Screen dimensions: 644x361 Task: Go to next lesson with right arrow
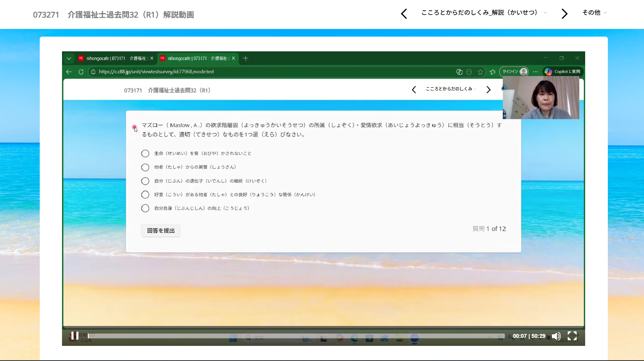564,14
